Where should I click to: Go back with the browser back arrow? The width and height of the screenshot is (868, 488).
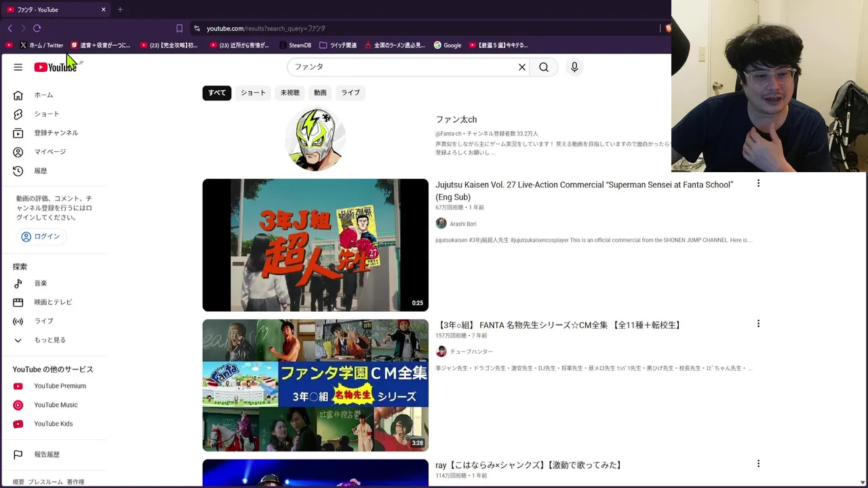tap(9, 28)
